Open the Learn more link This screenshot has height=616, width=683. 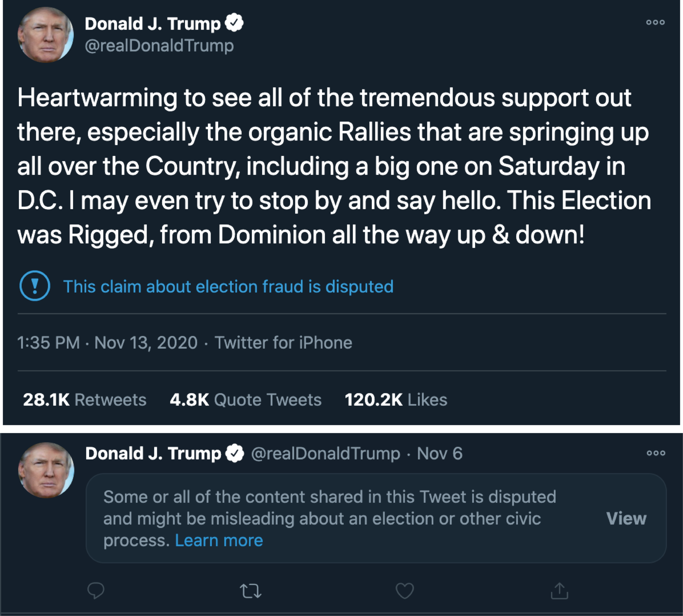click(219, 540)
